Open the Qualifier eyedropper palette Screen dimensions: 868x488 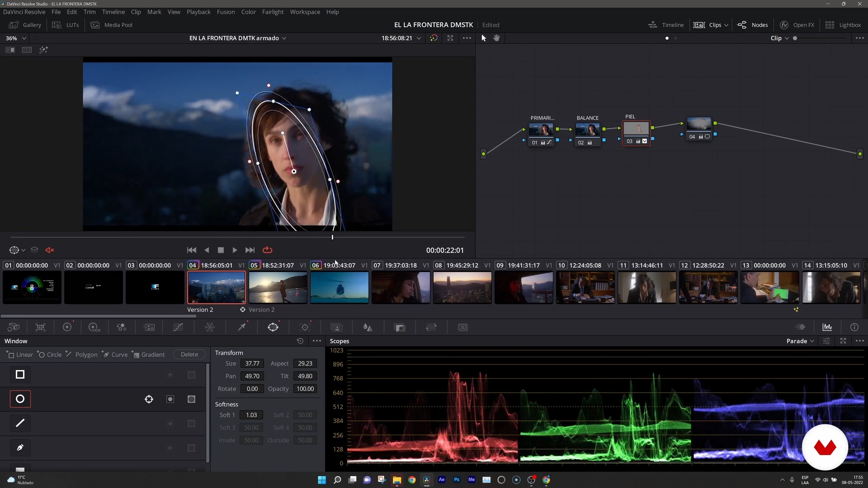[x=242, y=327]
